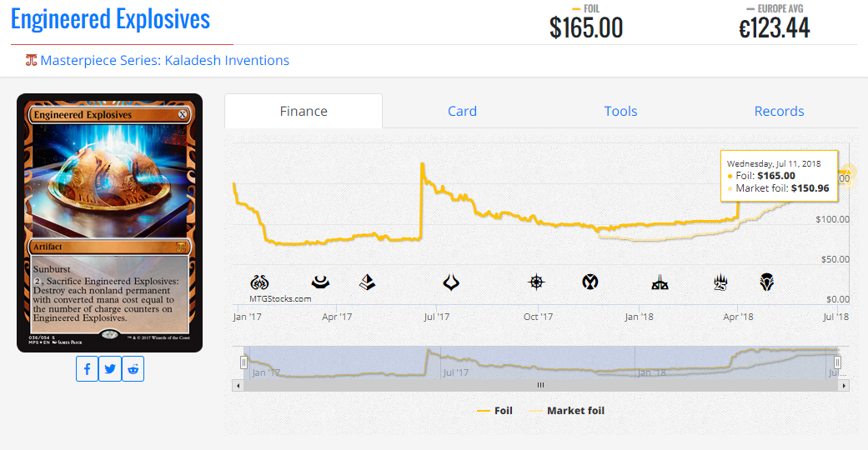
Task: Click the Masters 25 set icon on chart
Action: (x=721, y=282)
